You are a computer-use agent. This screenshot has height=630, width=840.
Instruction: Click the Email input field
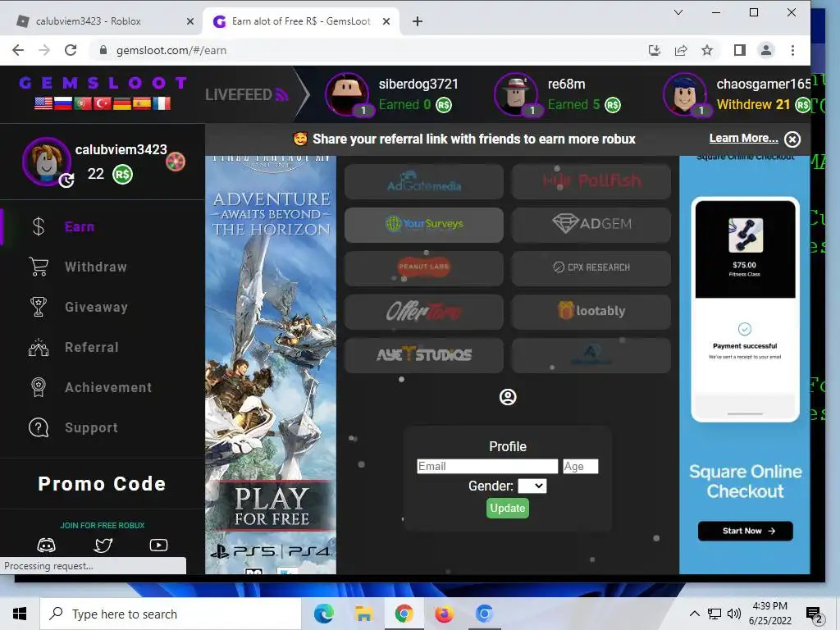(487, 466)
